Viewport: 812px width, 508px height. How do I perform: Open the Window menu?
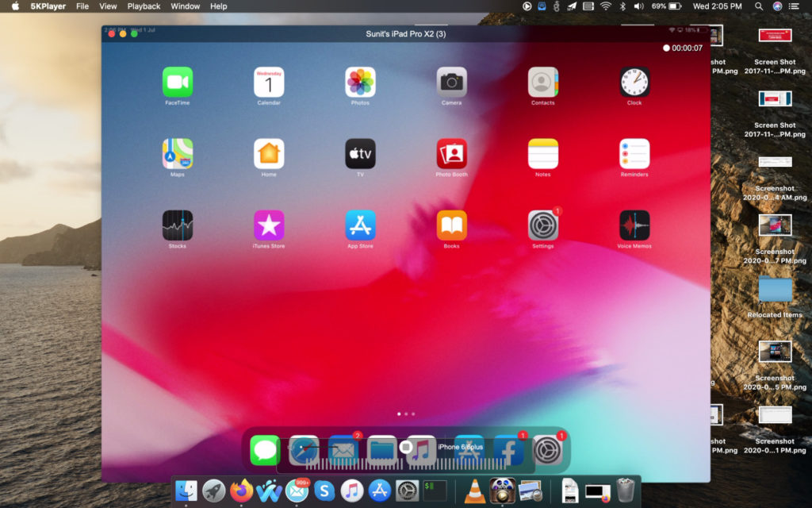pos(186,6)
